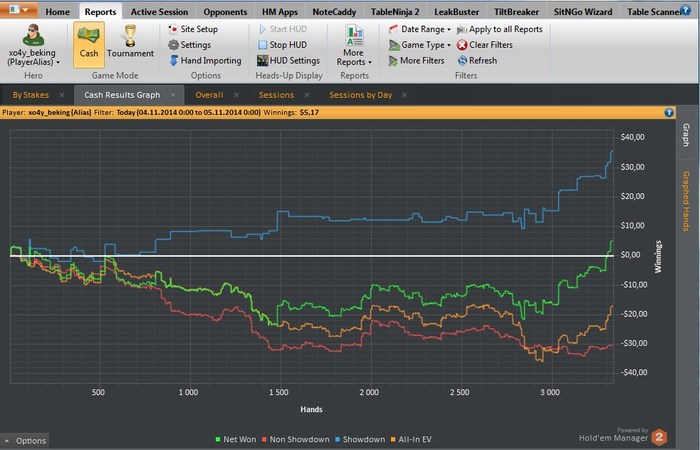Toggle the All-In EV legend series
The height and width of the screenshot is (450, 700).
pos(411,440)
